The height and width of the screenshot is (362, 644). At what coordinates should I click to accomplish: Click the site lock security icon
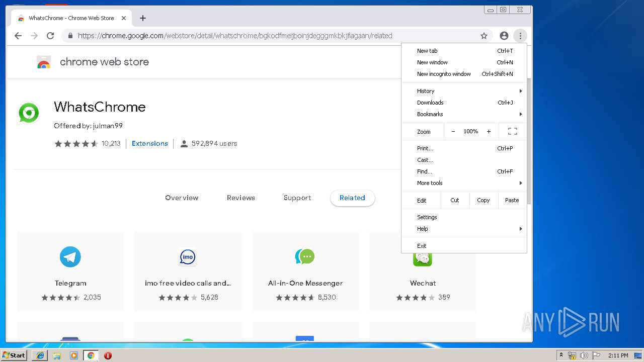click(x=70, y=36)
